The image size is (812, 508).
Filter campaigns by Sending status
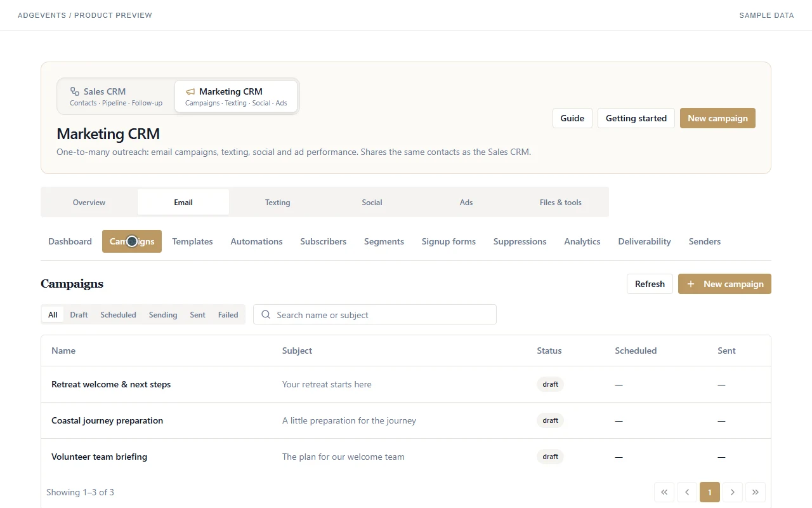tap(163, 314)
